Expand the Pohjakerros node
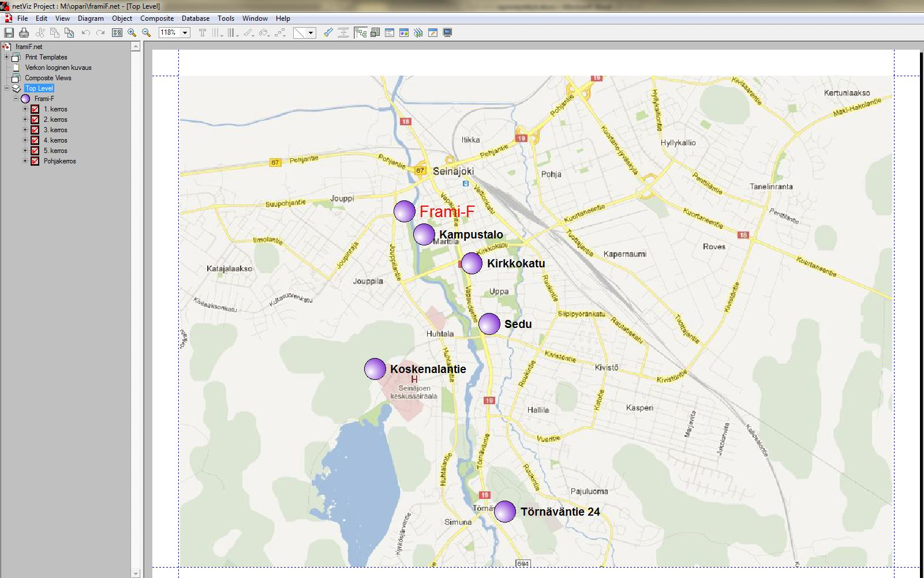Viewport: 924px width, 578px height. tap(25, 161)
